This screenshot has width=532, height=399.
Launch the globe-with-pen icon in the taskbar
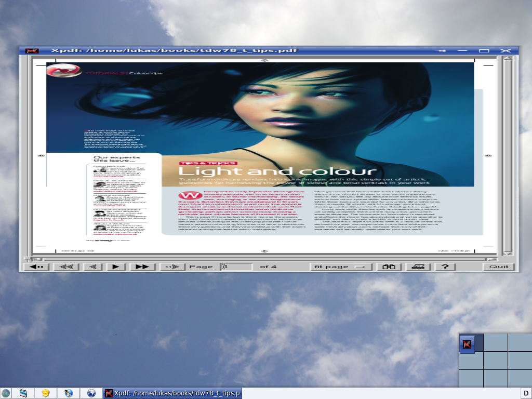68,393
